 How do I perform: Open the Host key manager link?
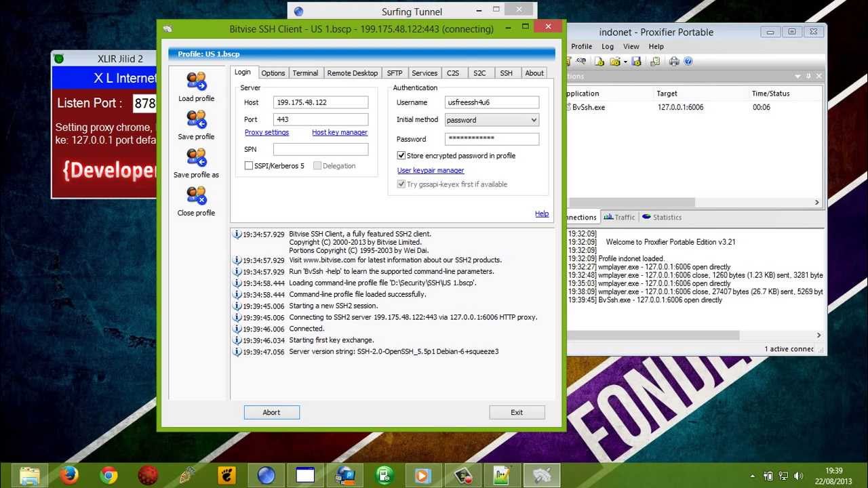(x=340, y=132)
